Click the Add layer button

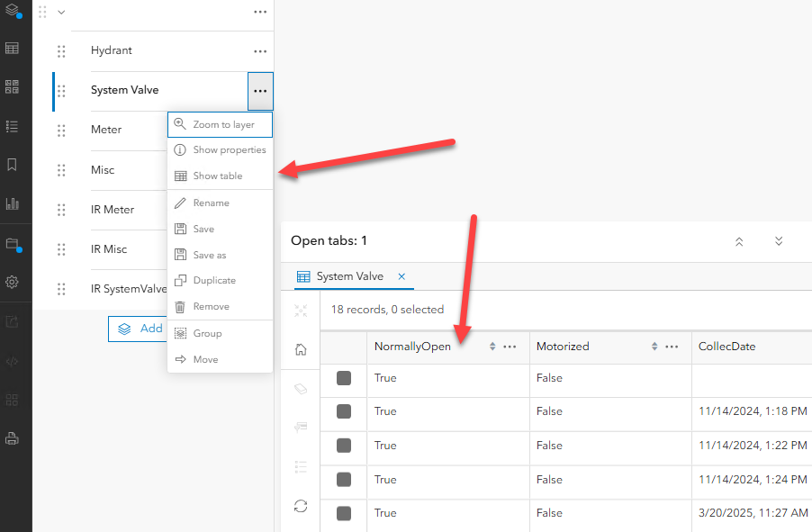(138, 329)
